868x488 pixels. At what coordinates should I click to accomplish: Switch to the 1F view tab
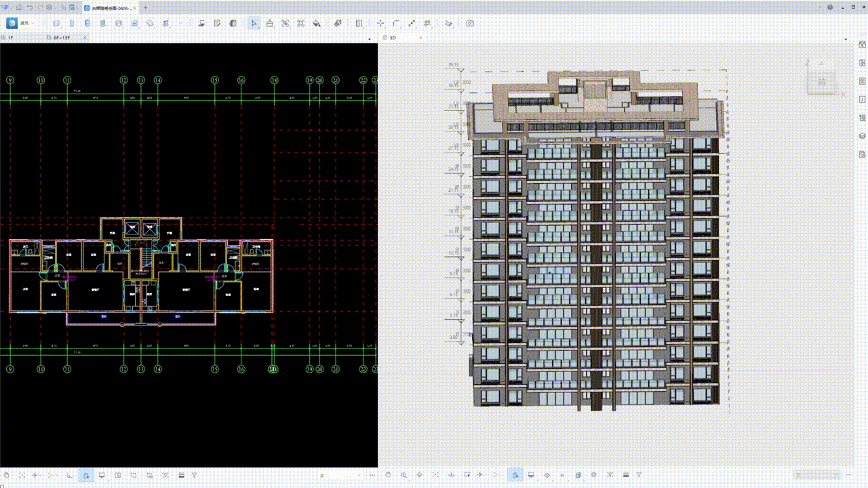click(10, 38)
